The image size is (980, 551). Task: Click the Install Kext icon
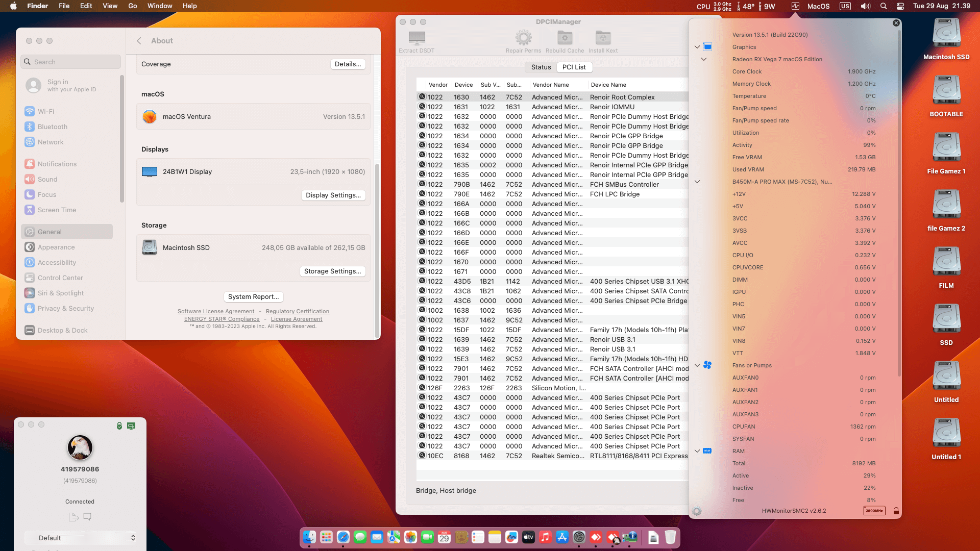point(603,38)
